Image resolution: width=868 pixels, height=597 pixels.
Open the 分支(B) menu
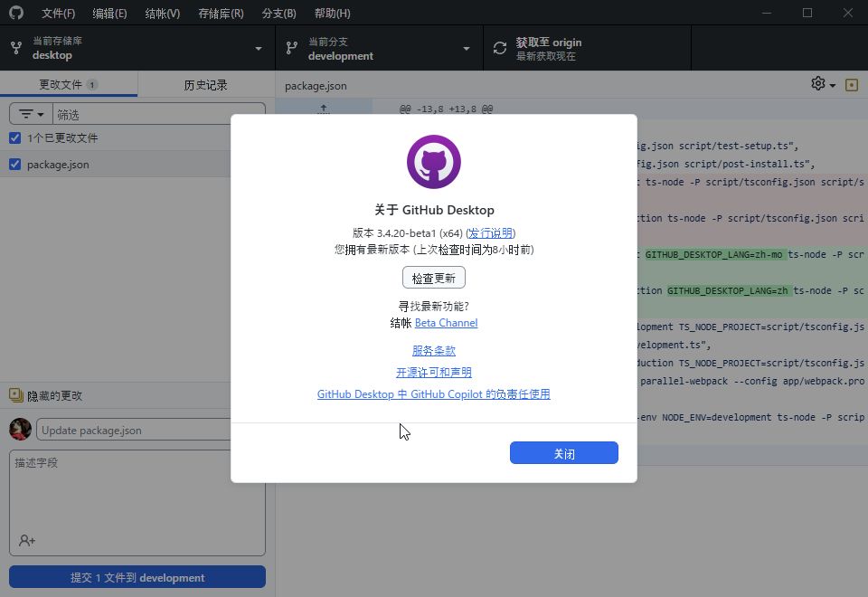click(279, 14)
